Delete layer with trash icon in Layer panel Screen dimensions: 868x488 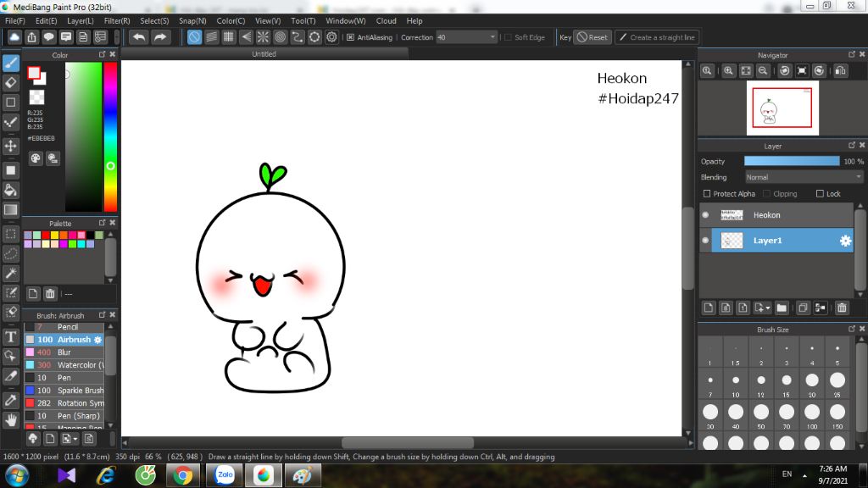tap(842, 308)
